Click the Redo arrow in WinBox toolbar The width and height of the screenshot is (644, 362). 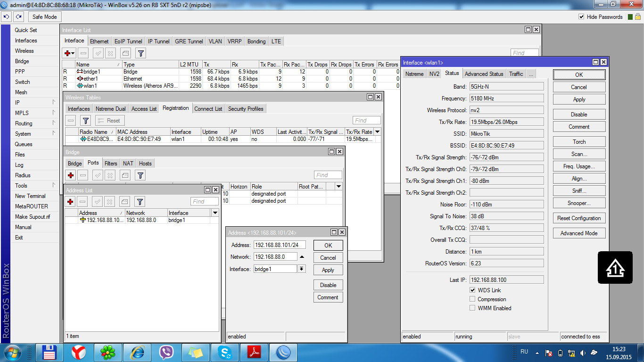(18, 16)
